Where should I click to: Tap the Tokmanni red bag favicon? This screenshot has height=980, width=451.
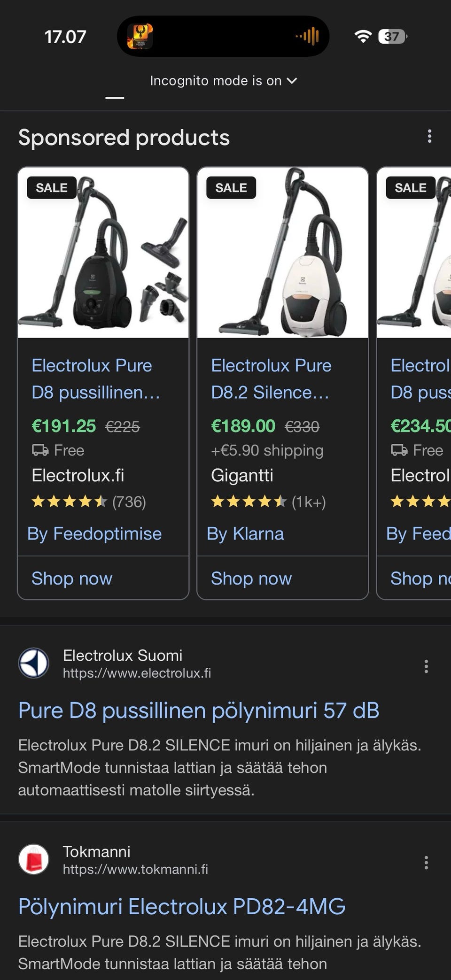pos(33,859)
